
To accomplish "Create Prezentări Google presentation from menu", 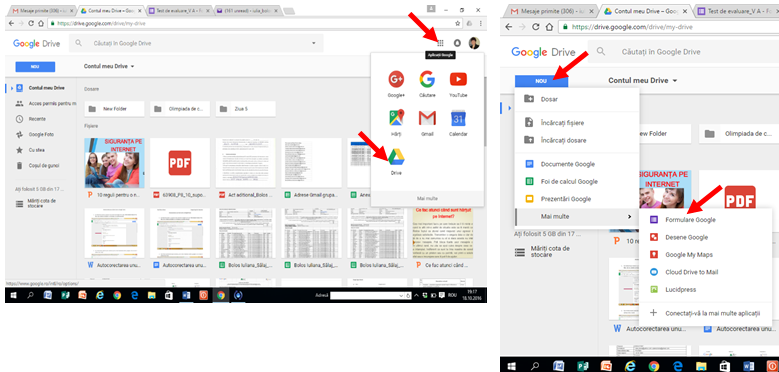I will [x=577, y=199].
